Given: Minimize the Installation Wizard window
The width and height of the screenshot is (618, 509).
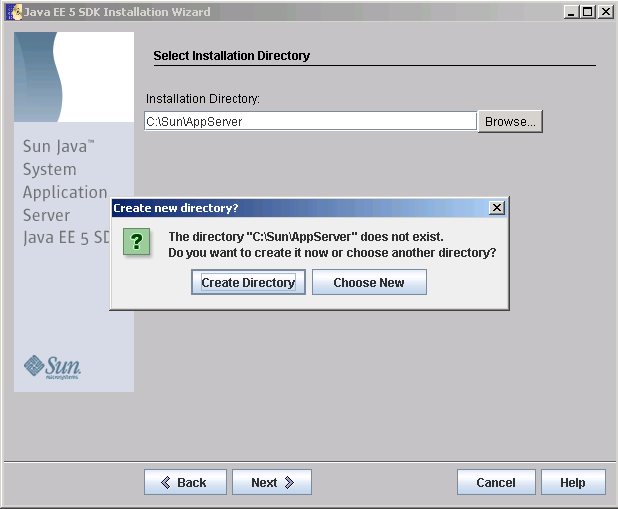Looking at the screenshot, I should (571, 12).
